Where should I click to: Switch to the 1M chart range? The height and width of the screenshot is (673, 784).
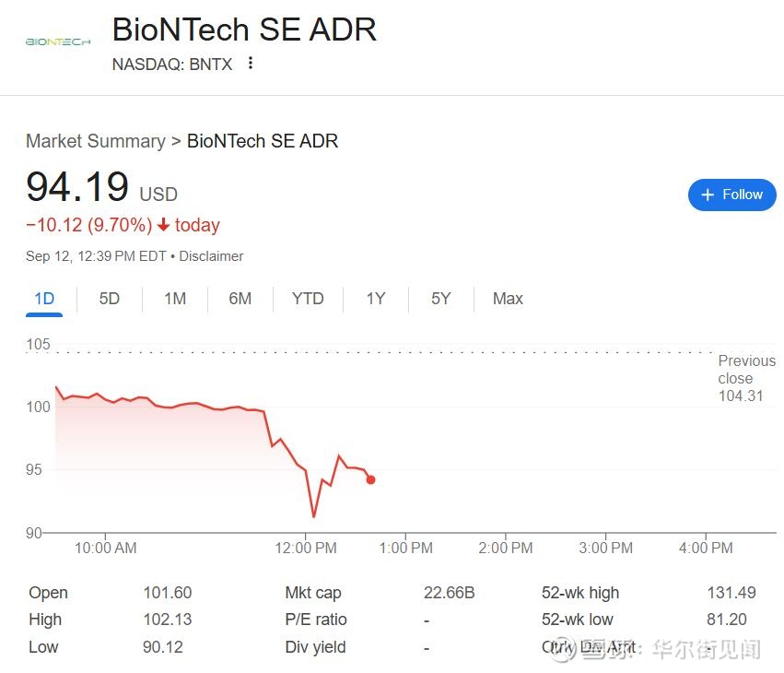point(175,299)
